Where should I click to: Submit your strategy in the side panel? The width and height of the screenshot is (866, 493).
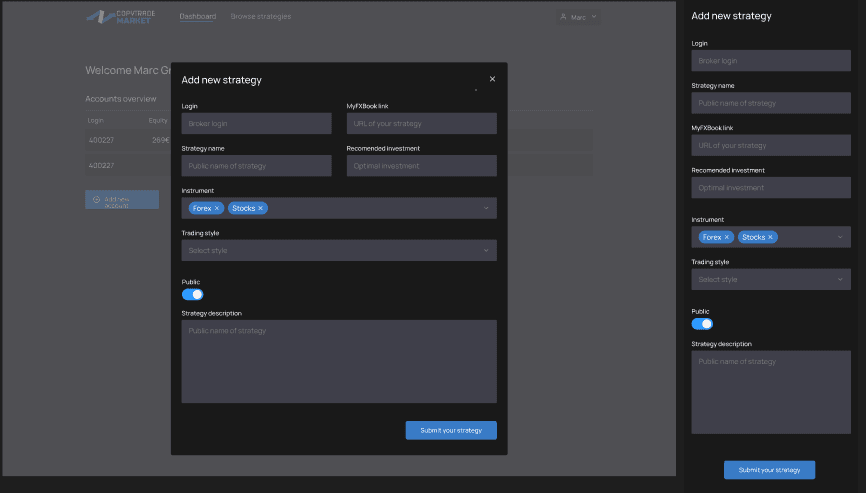[769, 470]
